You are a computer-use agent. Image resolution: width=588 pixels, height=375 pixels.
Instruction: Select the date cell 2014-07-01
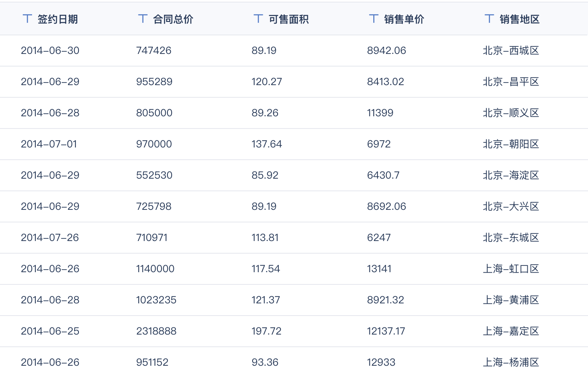(49, 144)
